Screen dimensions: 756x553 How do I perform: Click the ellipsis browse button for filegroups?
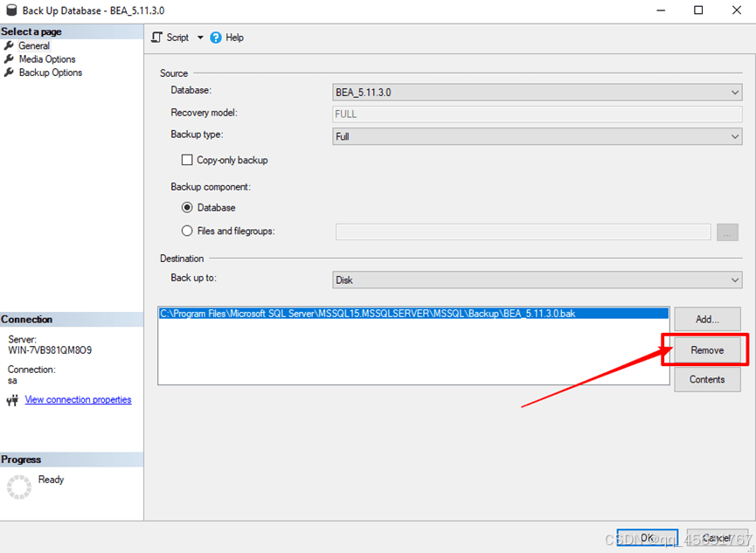pos(727,232)
